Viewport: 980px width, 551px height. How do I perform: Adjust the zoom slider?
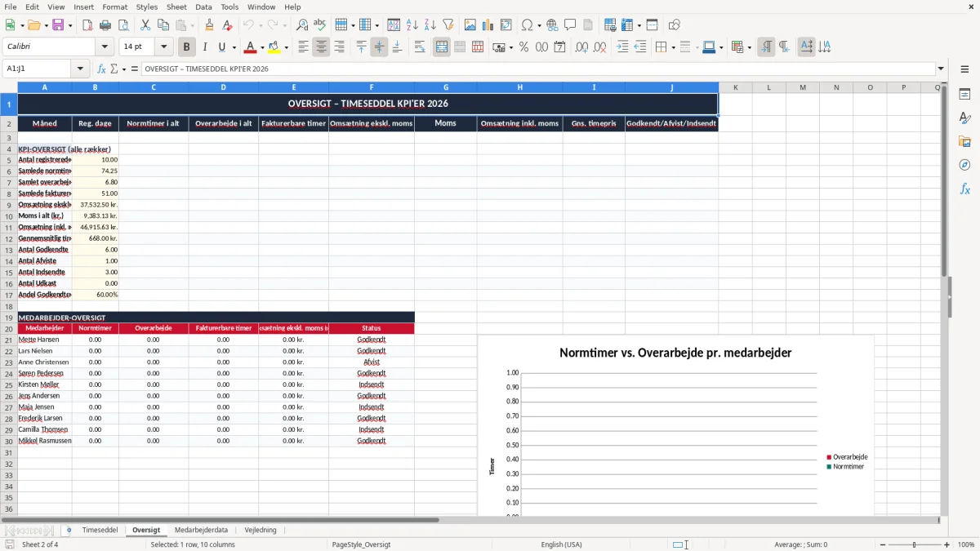914,544
